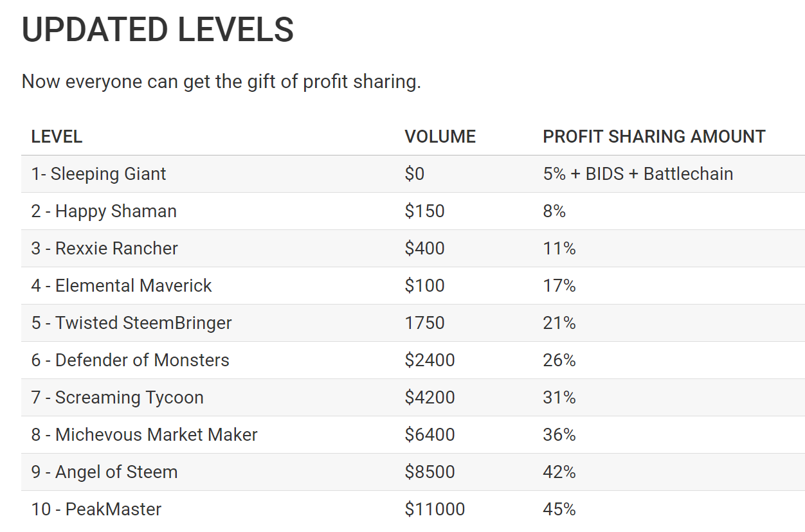Select the VOLUME column header
The width and height of the screenshot is (805, 532).
pyautogui.click(x=440, y=136)
